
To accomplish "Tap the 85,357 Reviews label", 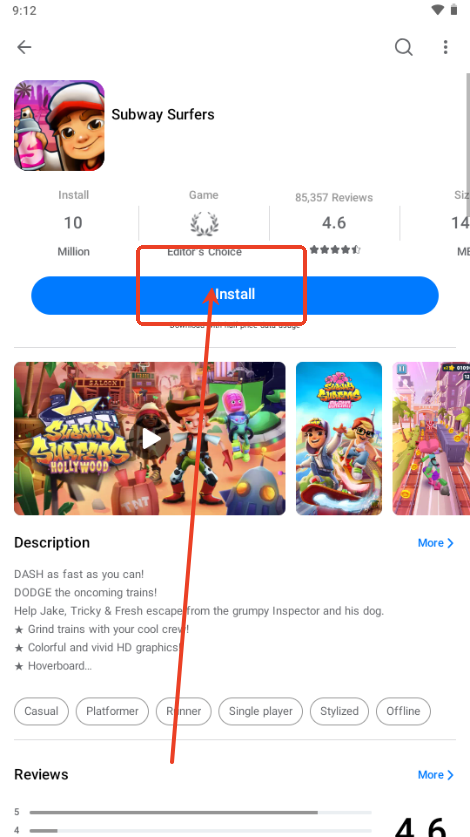I will coord(334,198).
